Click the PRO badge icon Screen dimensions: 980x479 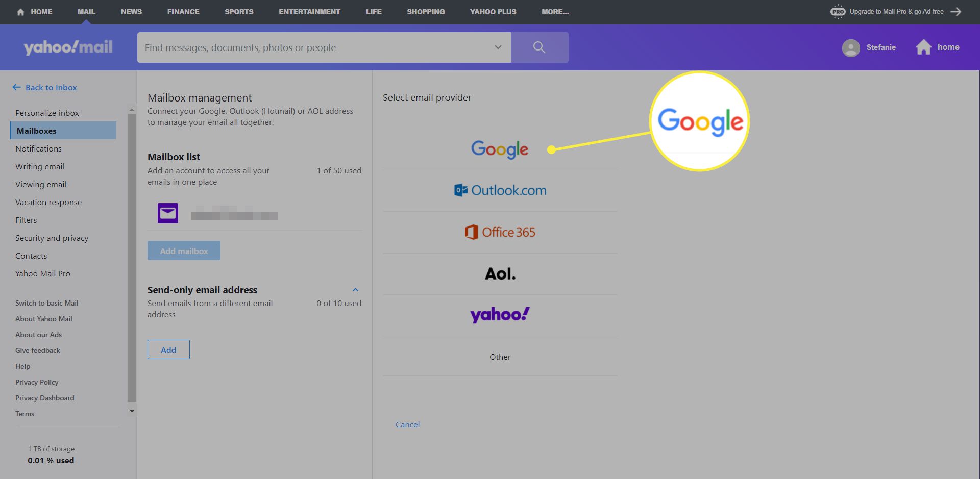[838, 11]
